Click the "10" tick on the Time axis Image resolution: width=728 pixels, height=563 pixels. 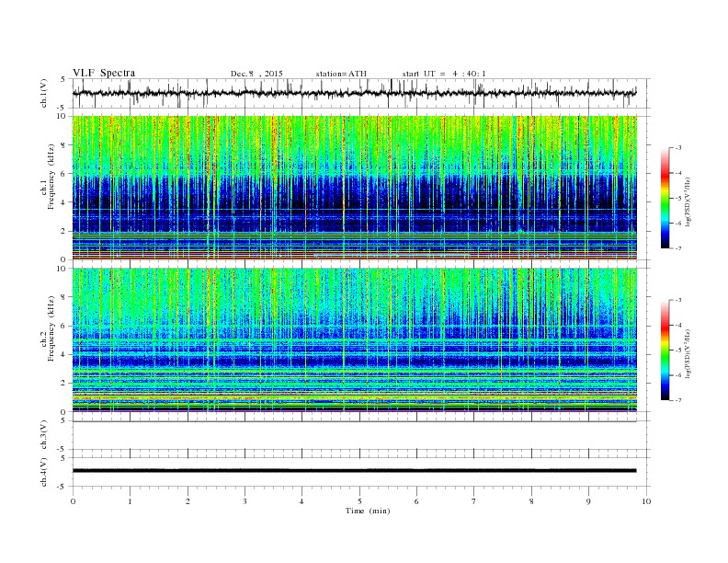(646, 501)
